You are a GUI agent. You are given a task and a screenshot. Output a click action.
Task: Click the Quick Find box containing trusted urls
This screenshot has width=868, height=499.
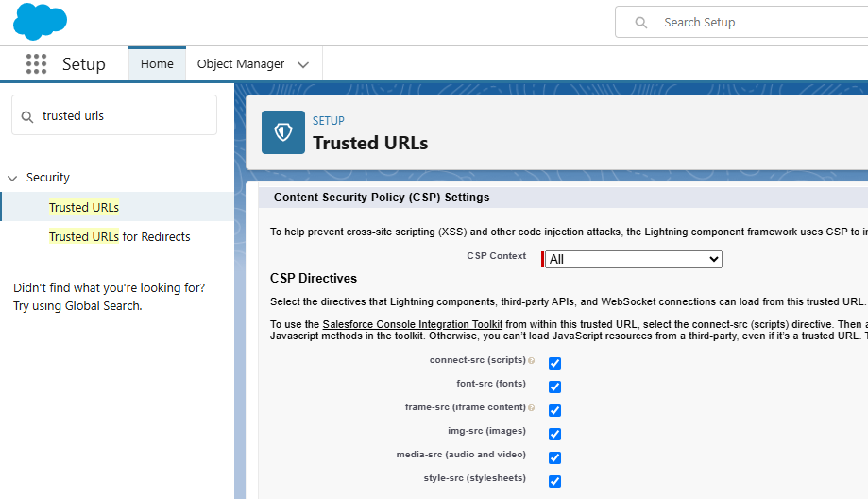pyautogui.click(x=114, y=115)
